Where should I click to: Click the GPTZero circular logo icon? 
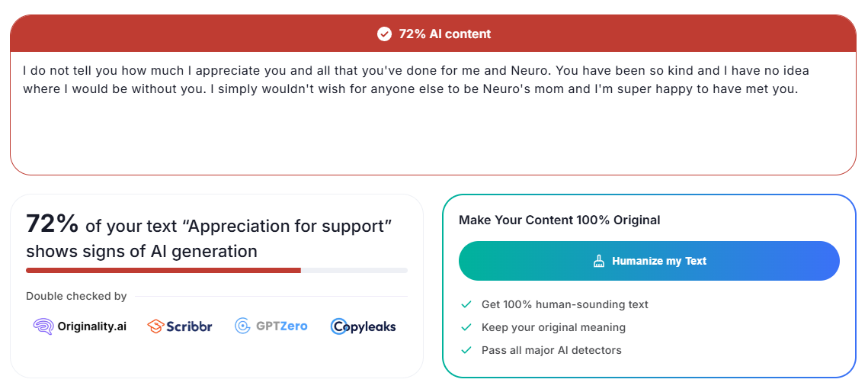(242, 326)
